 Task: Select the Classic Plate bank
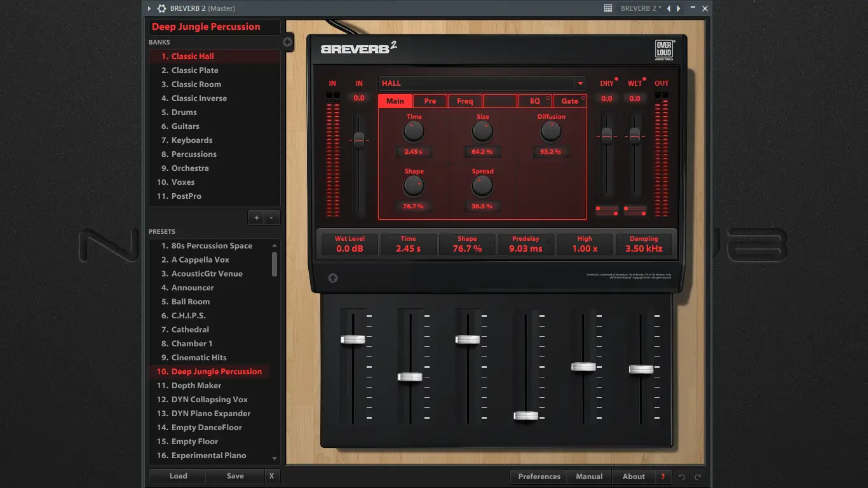[215, 71]
